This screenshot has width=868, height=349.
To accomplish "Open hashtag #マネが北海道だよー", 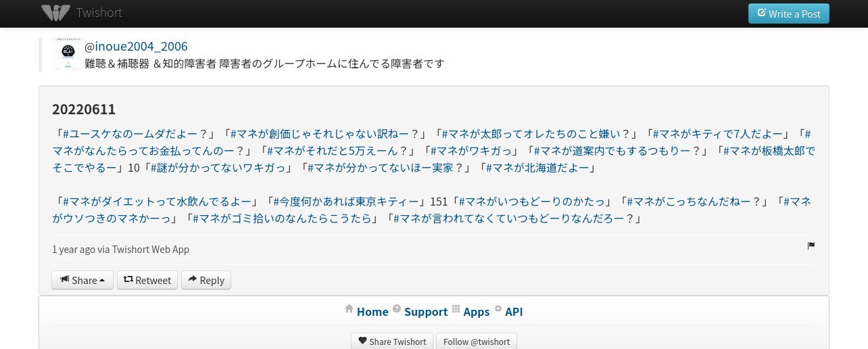I will 536,168.
